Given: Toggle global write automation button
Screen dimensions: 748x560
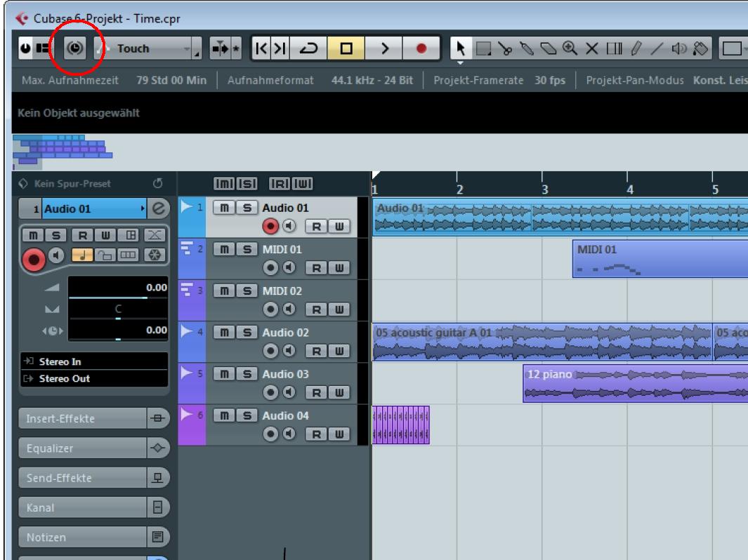Looking at the screenshot, I should click(303, 183).
